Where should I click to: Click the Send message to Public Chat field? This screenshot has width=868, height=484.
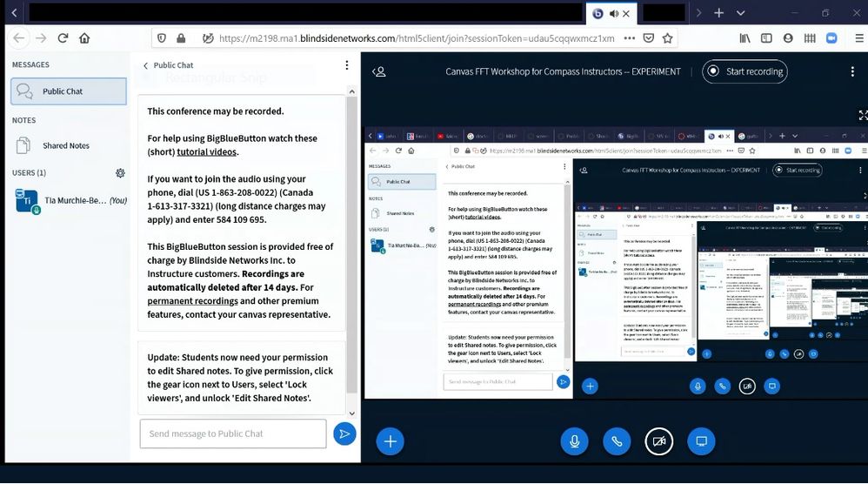(233, 434)
